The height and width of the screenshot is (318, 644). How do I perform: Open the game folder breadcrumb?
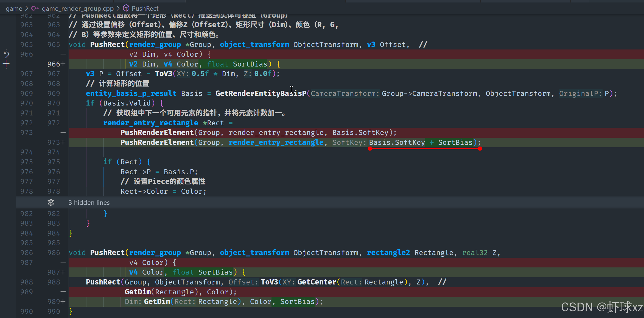click(14, 9)
